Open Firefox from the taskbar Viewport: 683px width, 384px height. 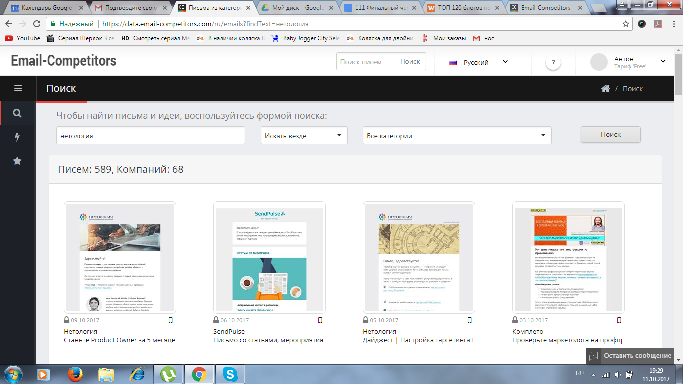(75, 374)
